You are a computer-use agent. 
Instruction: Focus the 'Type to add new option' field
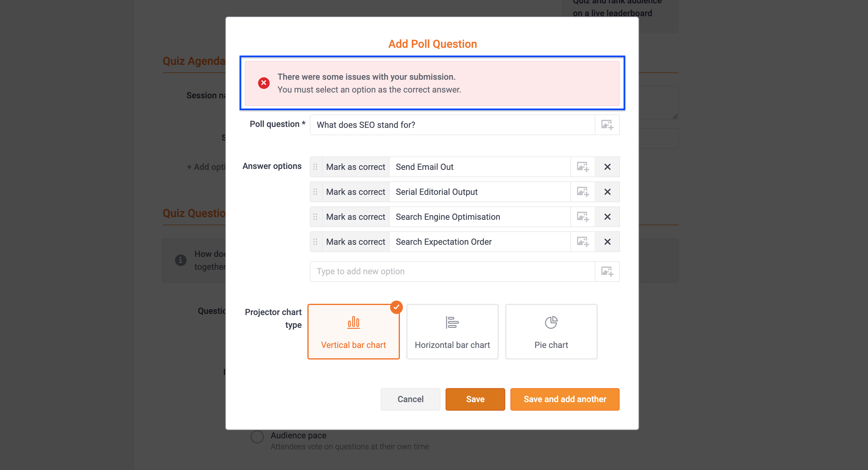click(452, 271)
